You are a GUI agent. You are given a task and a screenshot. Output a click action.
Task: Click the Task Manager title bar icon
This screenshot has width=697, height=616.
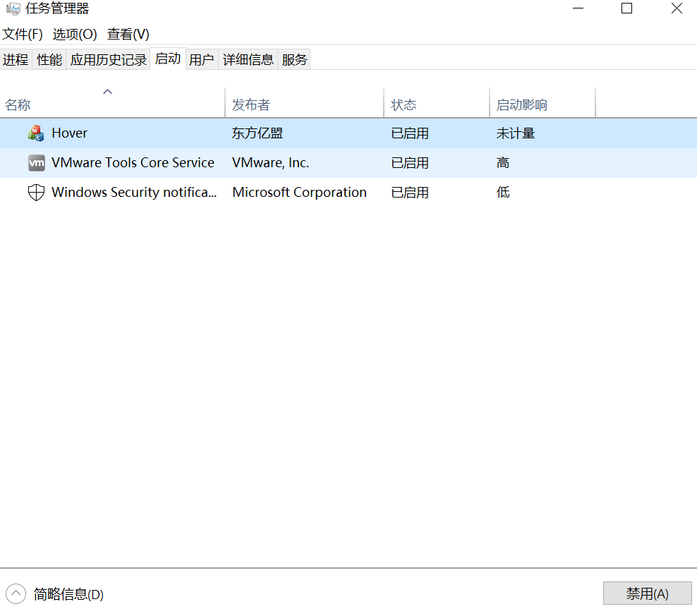[x=13, y=9]
